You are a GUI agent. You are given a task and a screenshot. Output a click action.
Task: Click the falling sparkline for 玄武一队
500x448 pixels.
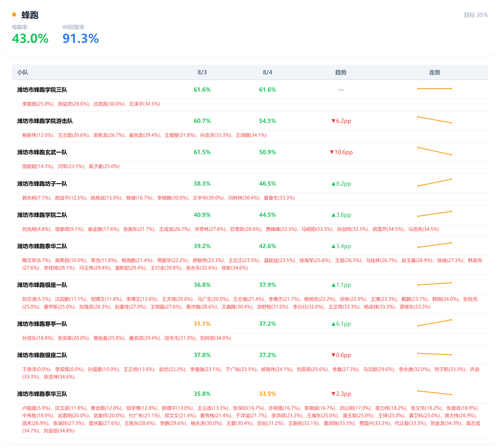point(435,151)
